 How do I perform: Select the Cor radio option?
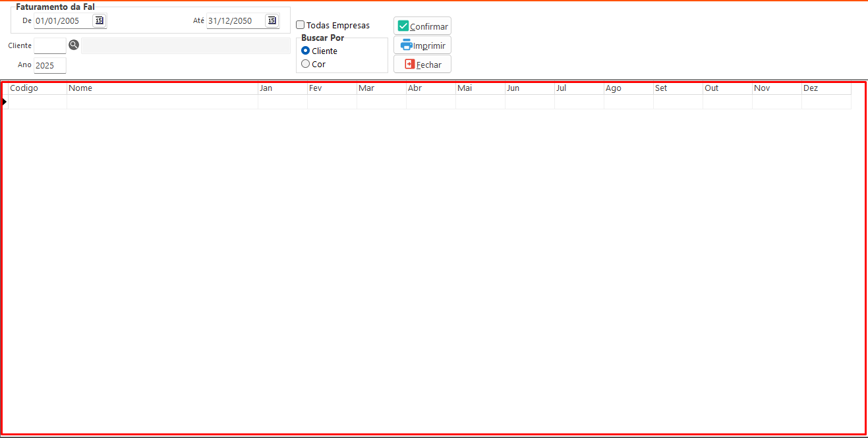306,64
